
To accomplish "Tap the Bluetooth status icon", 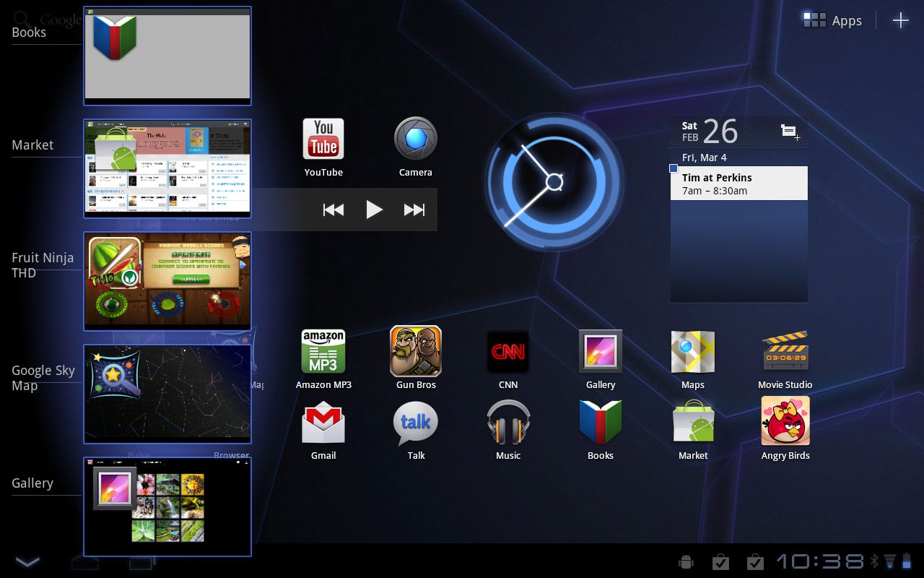I will 874,561.
